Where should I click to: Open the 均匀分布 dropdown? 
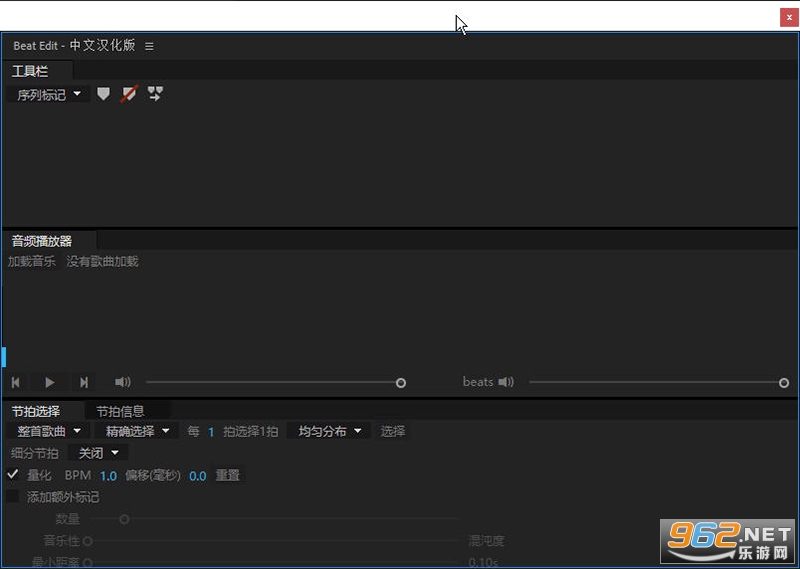point(329,431)
